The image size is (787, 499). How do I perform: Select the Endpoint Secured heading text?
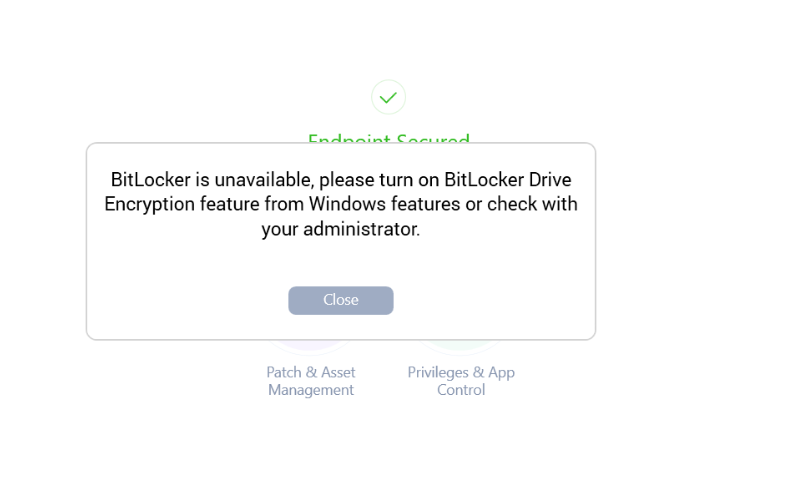click(388, 138)
